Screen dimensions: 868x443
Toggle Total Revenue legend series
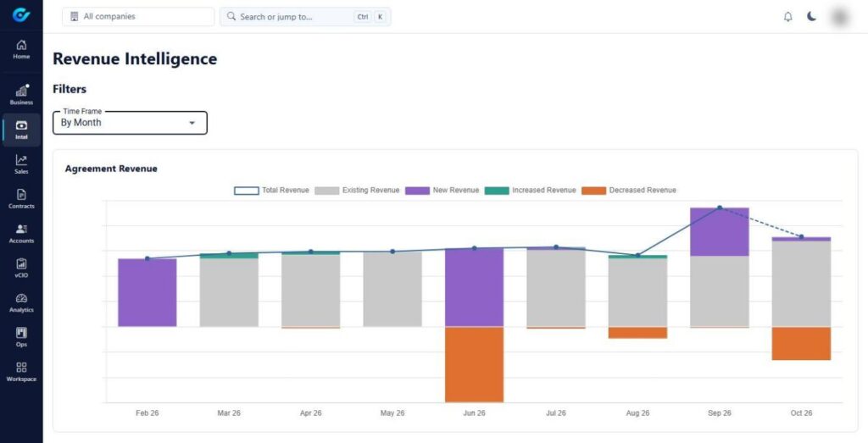(271, 191)
